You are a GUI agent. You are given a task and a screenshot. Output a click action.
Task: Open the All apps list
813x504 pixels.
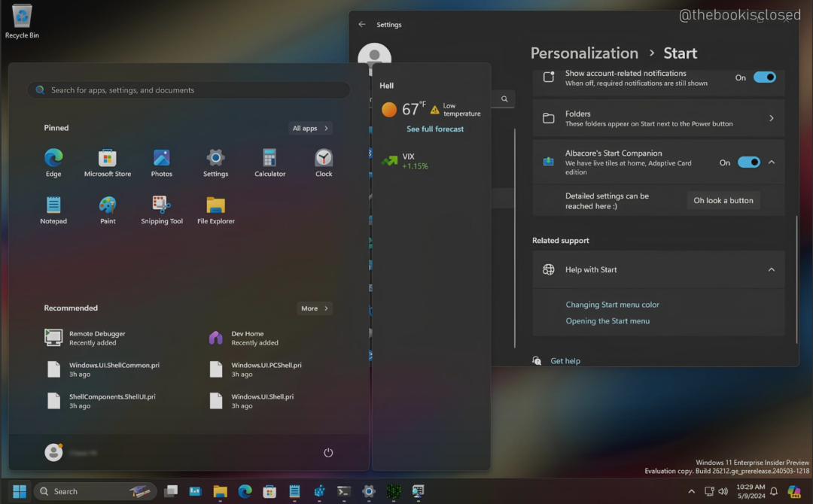pos(310,129)
